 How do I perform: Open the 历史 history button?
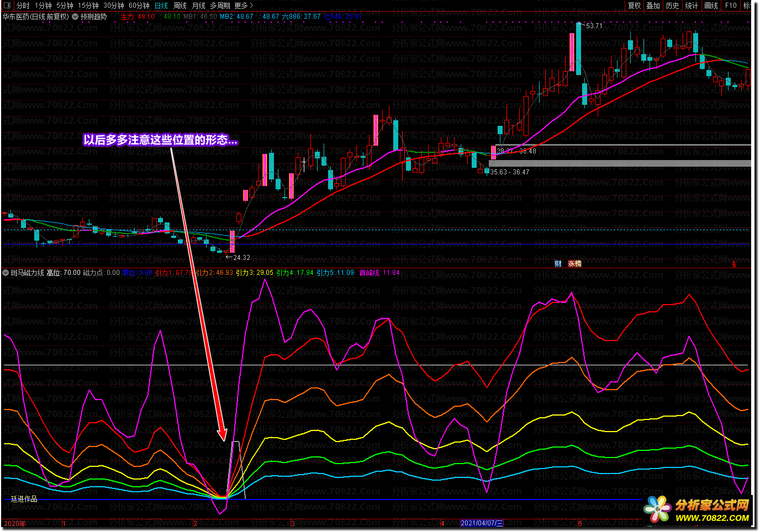tap(672, 6)
